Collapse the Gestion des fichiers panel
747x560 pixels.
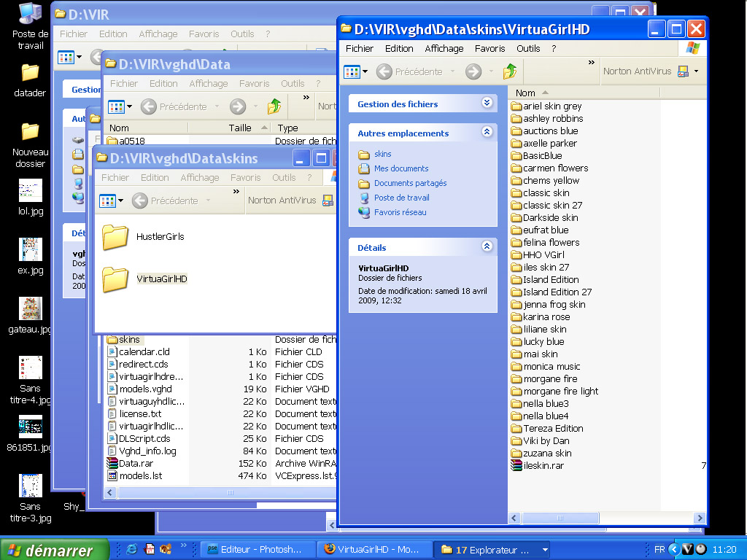point(487,104)
